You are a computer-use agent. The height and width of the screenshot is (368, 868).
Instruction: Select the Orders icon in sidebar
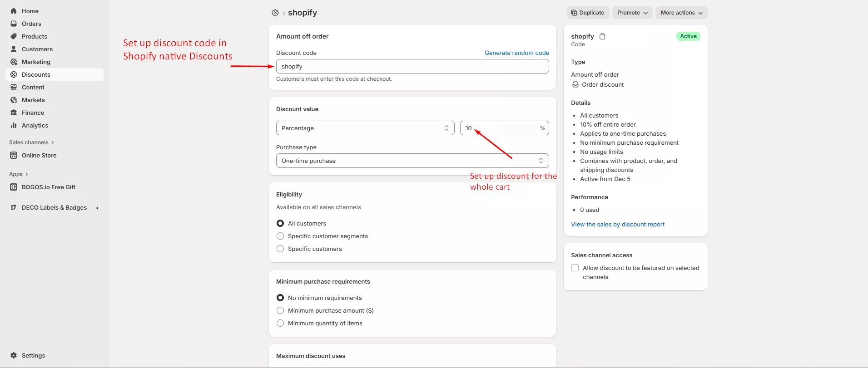point(14,24)
